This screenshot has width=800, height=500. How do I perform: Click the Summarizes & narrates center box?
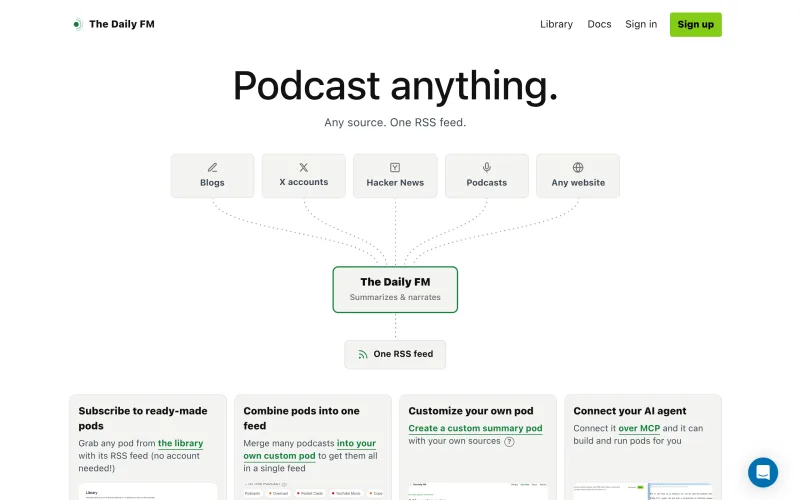(x=395, y=289)
